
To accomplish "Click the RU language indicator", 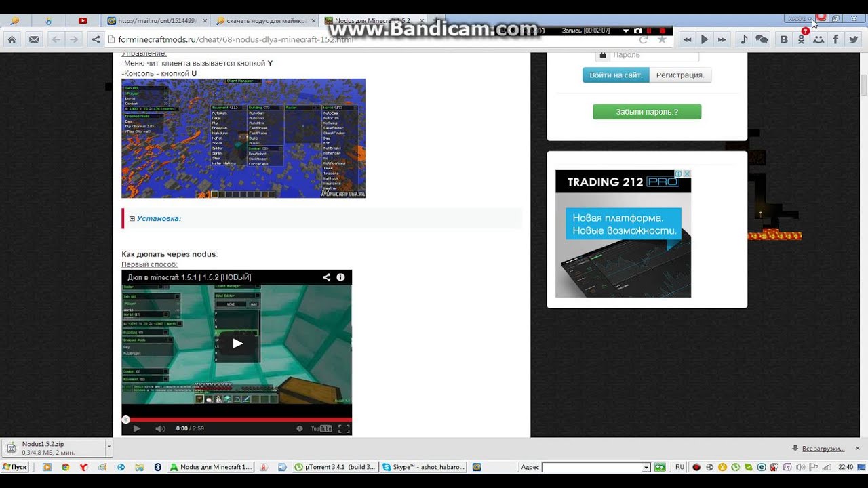I will coord(679,467).
